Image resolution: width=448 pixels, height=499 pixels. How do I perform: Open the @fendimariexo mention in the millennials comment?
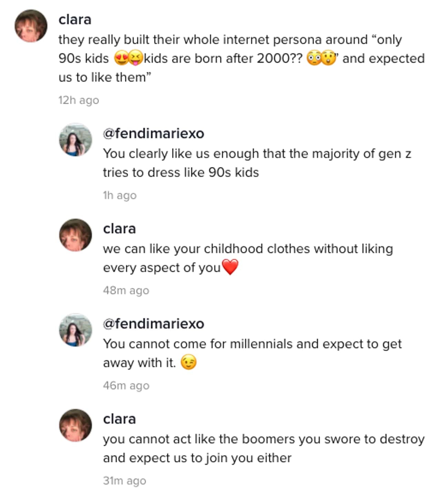(x=154, y=324)
